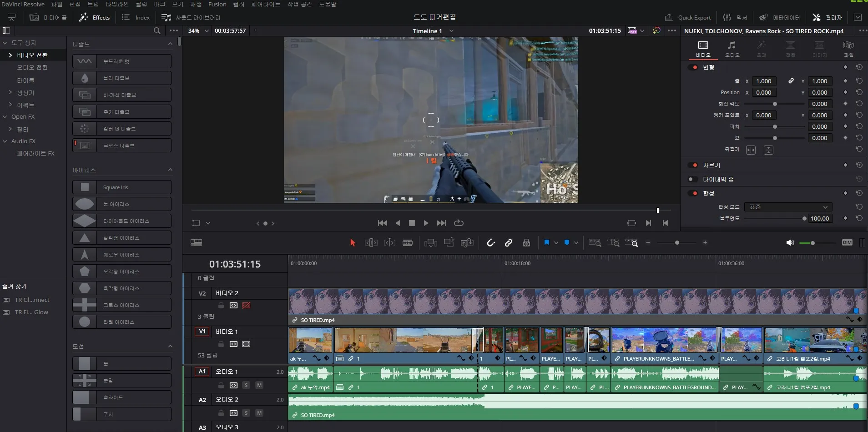
Task: Click the Replace Clip tool icon
Action: pyautogui.click(x=467, y=243)
